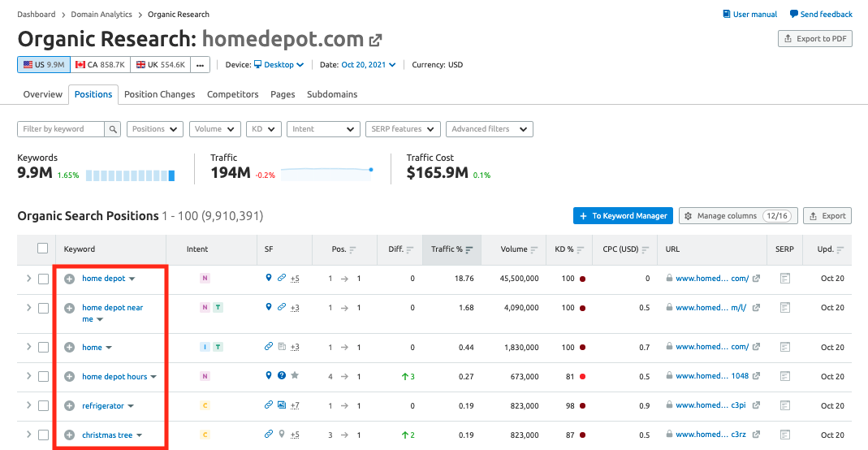Switch to the Position Changes tab
The width and height of the screenshot is (868, 450).
[159, 94]
